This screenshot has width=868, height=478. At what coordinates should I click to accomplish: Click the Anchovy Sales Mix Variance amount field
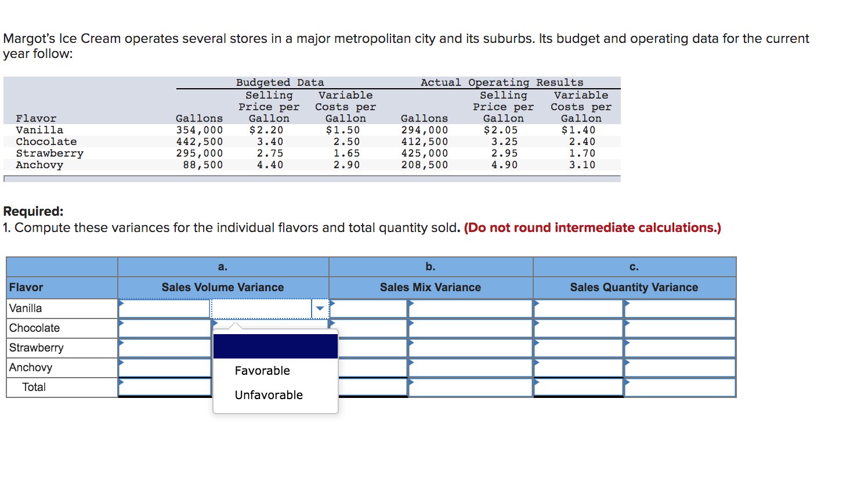(x=372, y=368)
